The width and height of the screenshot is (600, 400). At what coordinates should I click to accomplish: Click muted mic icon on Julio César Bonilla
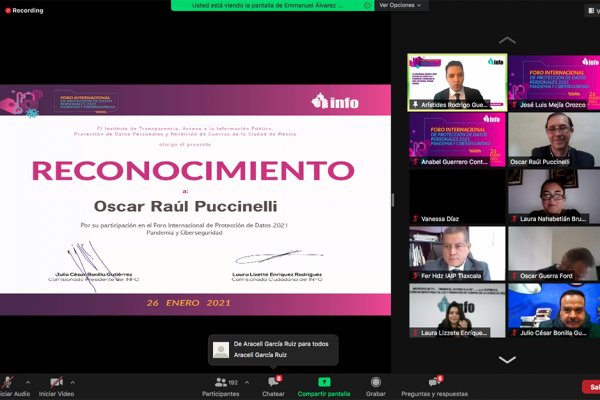point(514,333)
